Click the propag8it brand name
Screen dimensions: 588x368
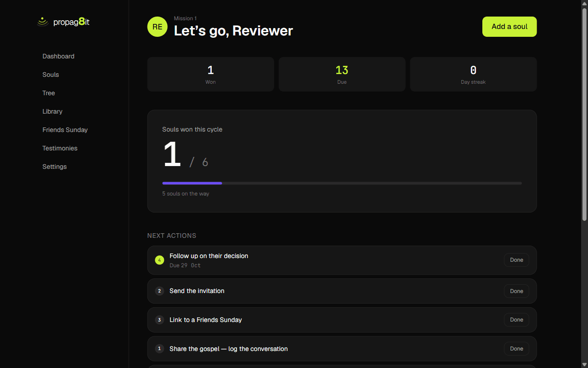click(x=71, y=22)
